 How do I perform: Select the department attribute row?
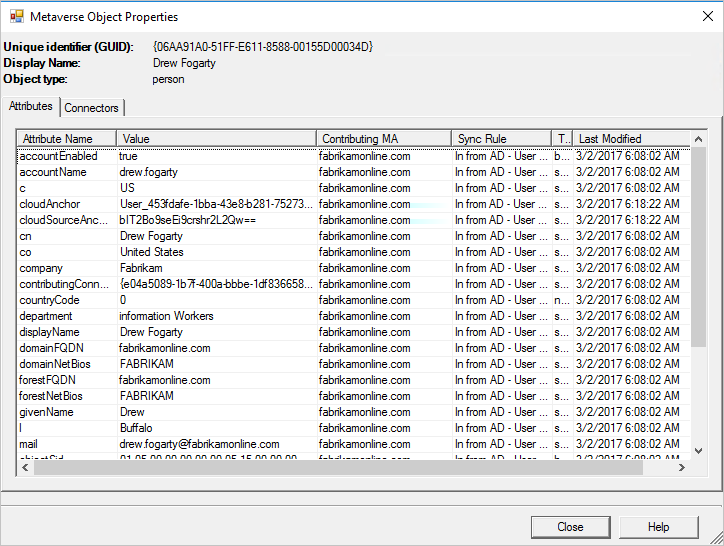coord(354,316)
